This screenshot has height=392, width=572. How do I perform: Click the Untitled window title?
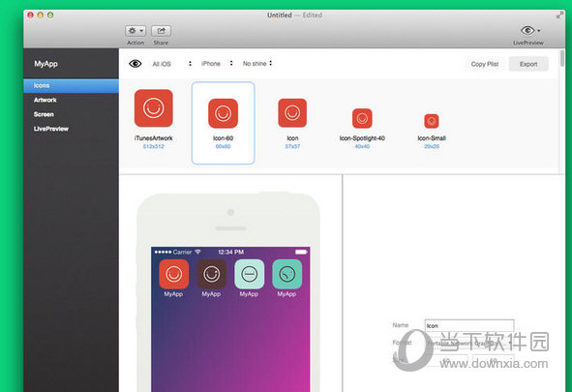pyautogui.click(x=280, y=15)
